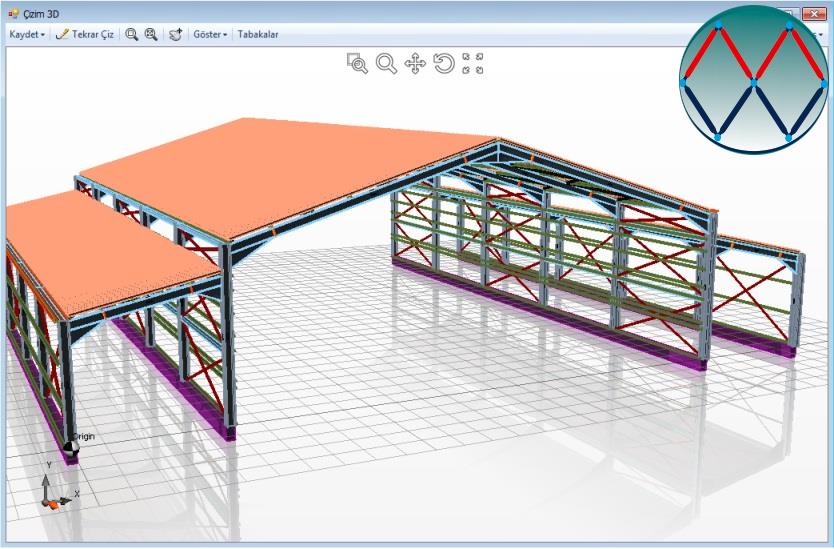The height and width of the screenshot is (549, 834).
Task: Activate the zoom window tool in viewport
Action: coord(357,64)
